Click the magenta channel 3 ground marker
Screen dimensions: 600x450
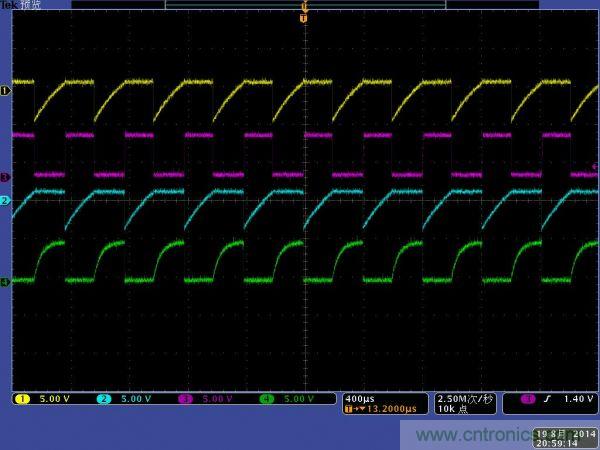(x=5, y=177)
